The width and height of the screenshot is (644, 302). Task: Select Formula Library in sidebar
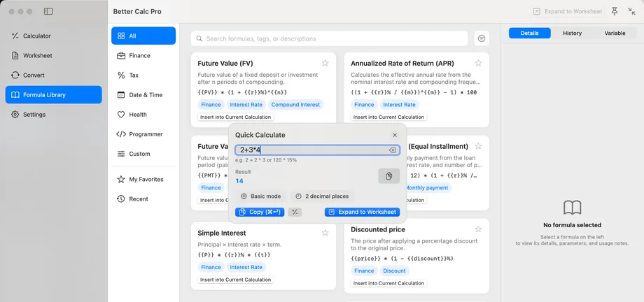53,95
